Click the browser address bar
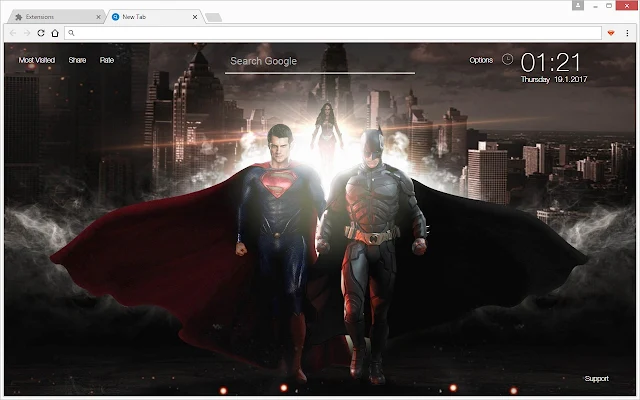Image resolution: width=640 pixels, height=400 pixels. [x=333, y=33]
